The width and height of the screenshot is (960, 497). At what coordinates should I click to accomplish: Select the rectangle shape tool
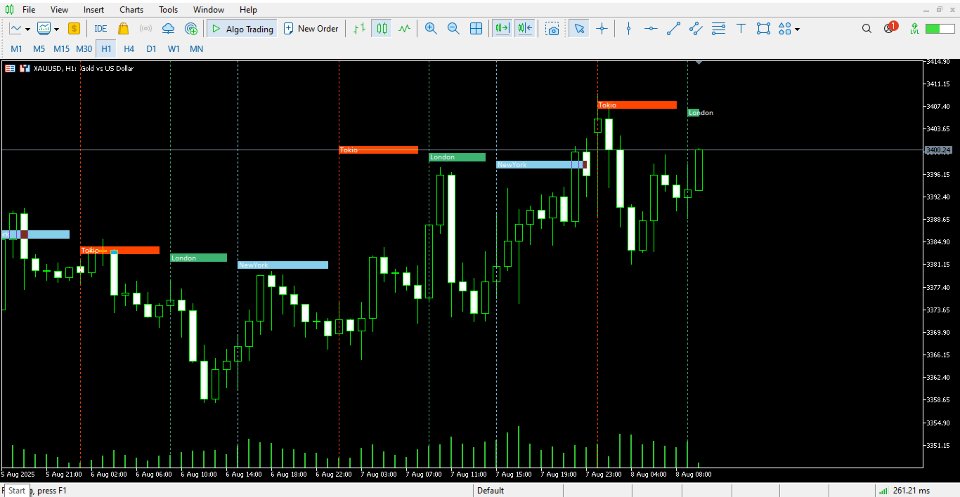pyautogui.click(x=763, y=28)
